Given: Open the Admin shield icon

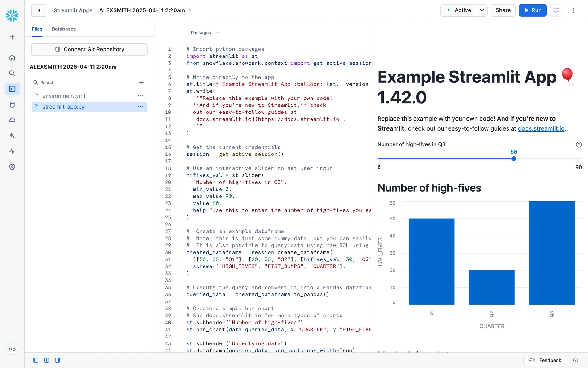Looking at the screenshot, I should [x=12, y=167].
